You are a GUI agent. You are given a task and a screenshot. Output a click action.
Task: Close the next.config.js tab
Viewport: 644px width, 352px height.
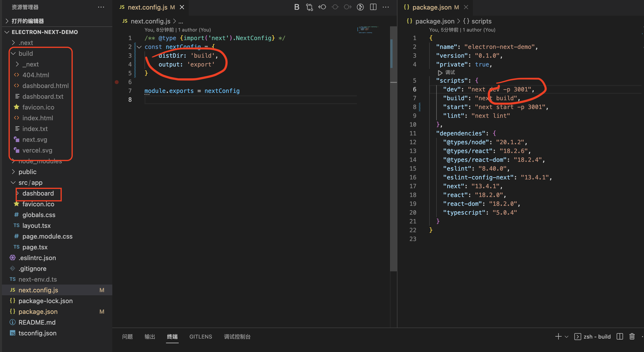(x=182, y=7)
